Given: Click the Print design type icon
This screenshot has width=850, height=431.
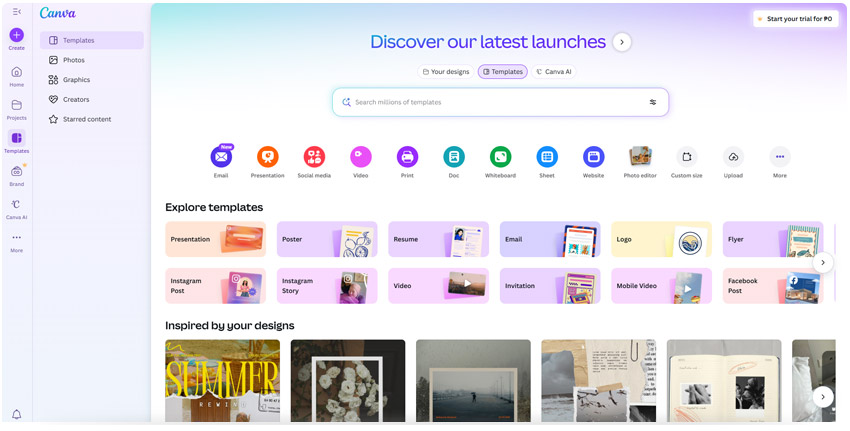Looking at the screenshot, I should (407, 157).
